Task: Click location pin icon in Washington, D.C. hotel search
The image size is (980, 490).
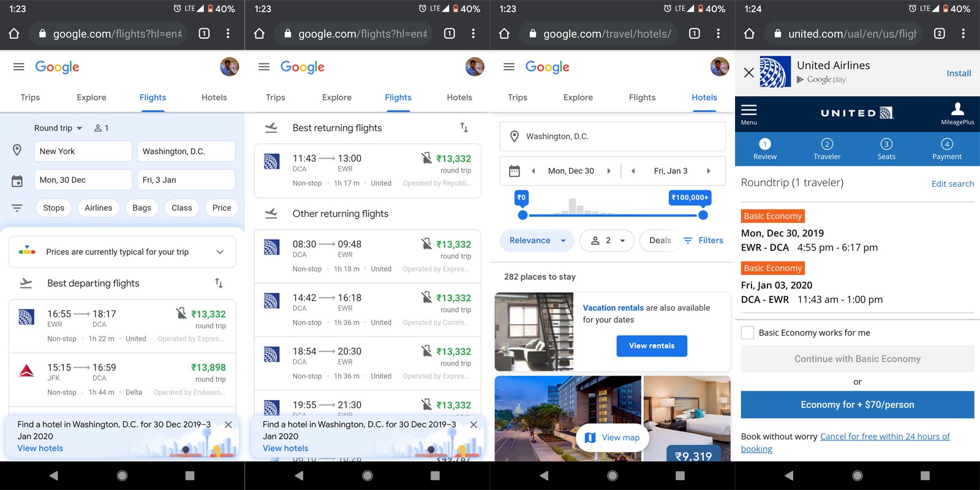Action: coord(514,136)
